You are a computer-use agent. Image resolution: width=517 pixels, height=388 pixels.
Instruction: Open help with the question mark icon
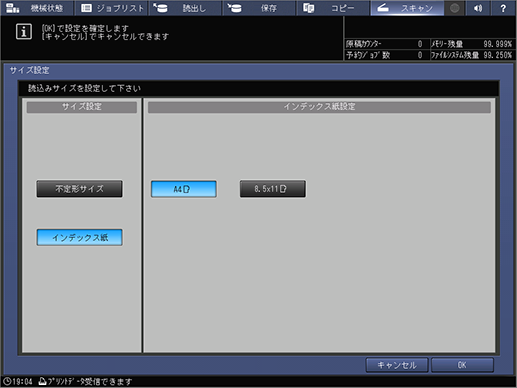(503, 8)
